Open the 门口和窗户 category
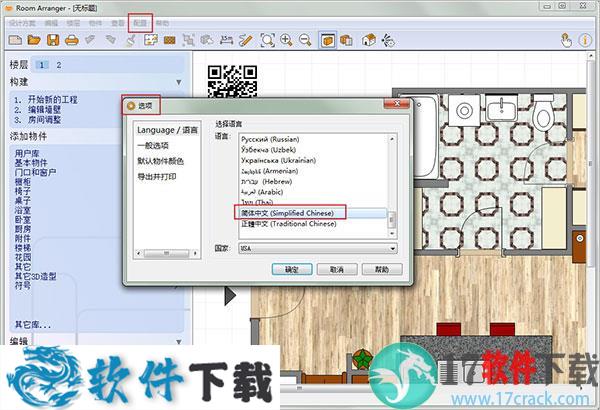The width and height of the screenshot is (600, 410). [x=36, y=172]
